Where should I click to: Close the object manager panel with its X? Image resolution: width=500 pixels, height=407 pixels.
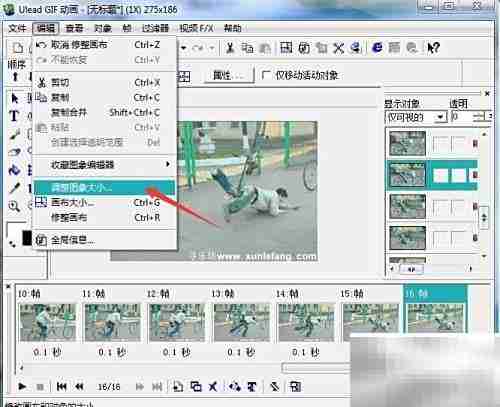(487, 94)
